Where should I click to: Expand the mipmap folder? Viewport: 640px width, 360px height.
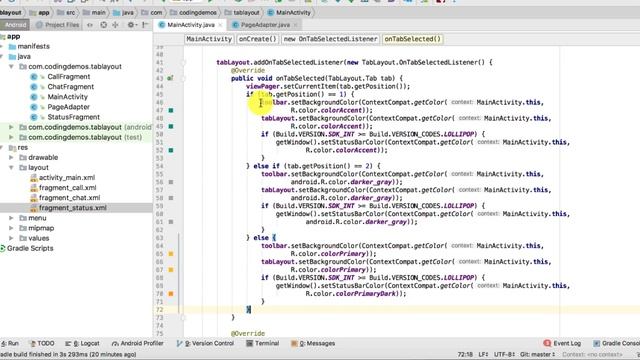click(11, 228)
